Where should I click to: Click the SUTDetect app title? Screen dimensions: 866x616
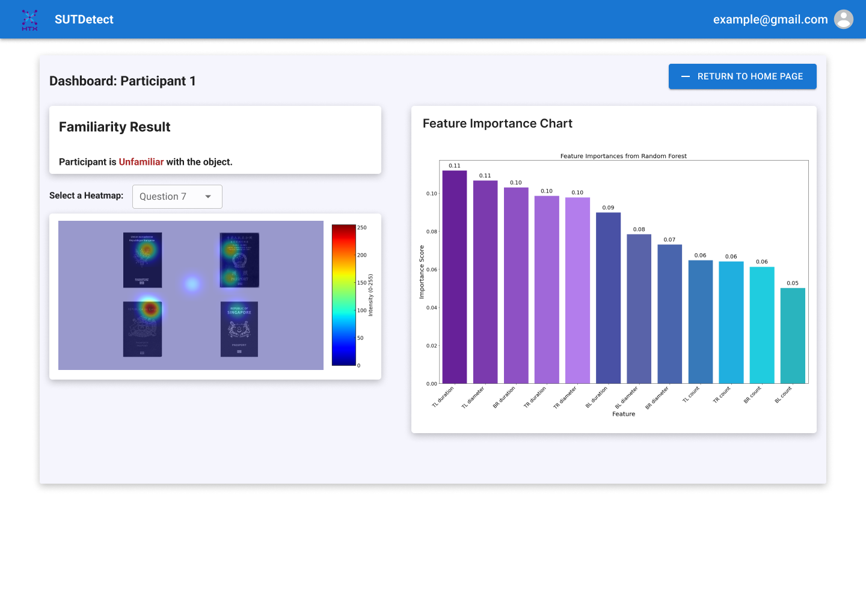pos(84,19)
